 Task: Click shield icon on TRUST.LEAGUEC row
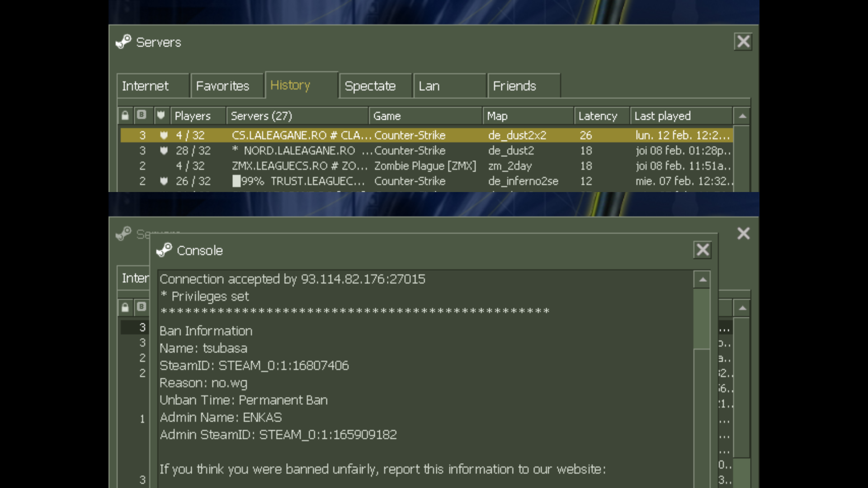pos(164,181)
